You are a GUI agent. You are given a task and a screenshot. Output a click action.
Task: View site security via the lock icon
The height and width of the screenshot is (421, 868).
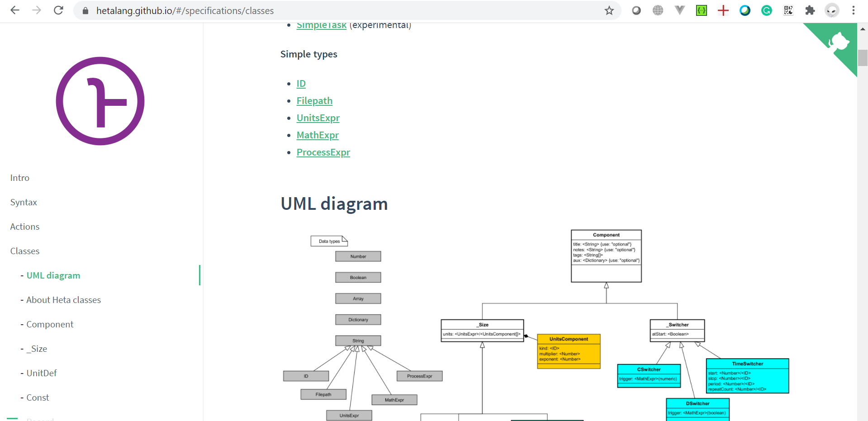coord(85,10)
